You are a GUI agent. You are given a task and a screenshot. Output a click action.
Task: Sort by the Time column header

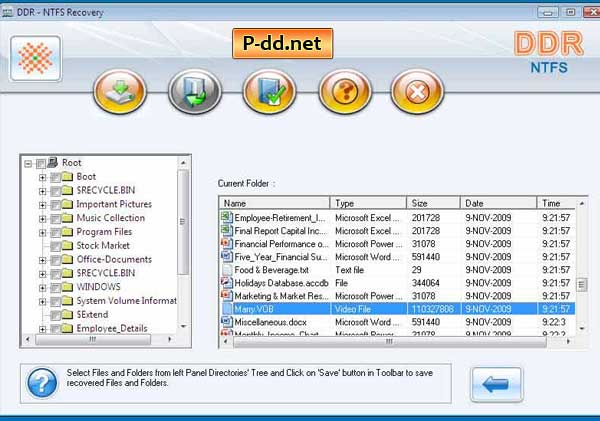pyautogui.click(x=557, y=203)
